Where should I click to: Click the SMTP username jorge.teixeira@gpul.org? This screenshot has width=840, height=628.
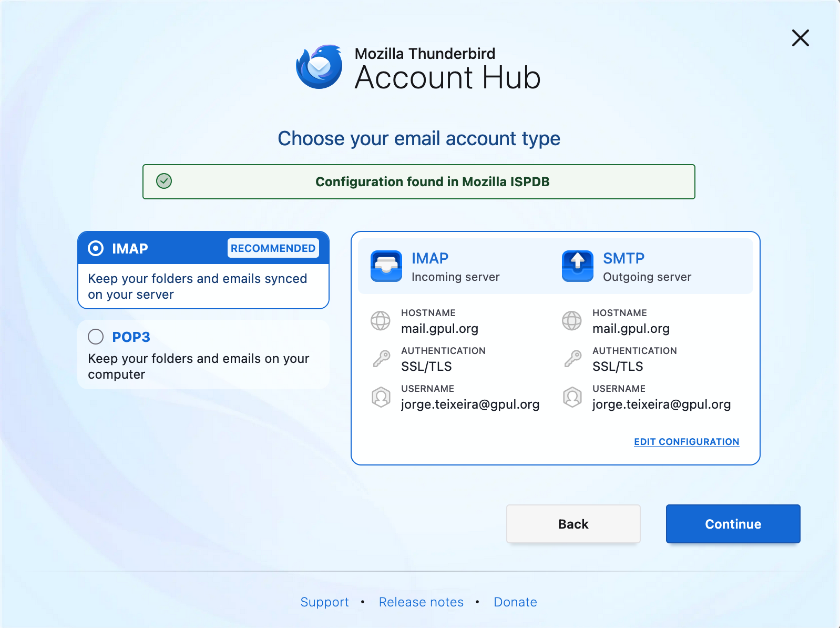(x=661, y=404)
